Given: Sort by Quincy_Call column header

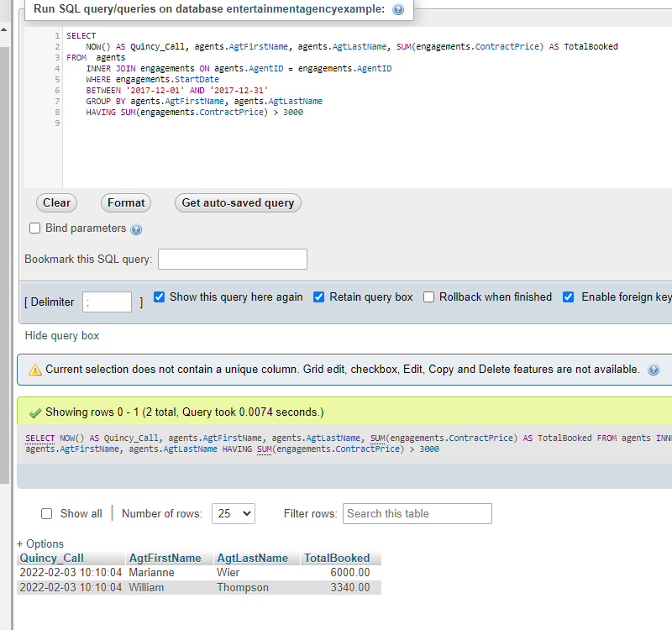Looking at the screenshot, I should tap(52, 559).
